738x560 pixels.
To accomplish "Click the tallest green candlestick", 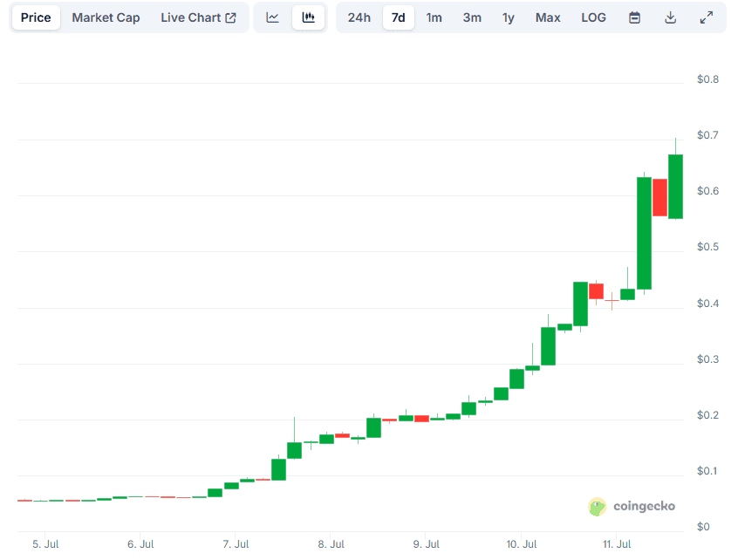I will 646,231.
